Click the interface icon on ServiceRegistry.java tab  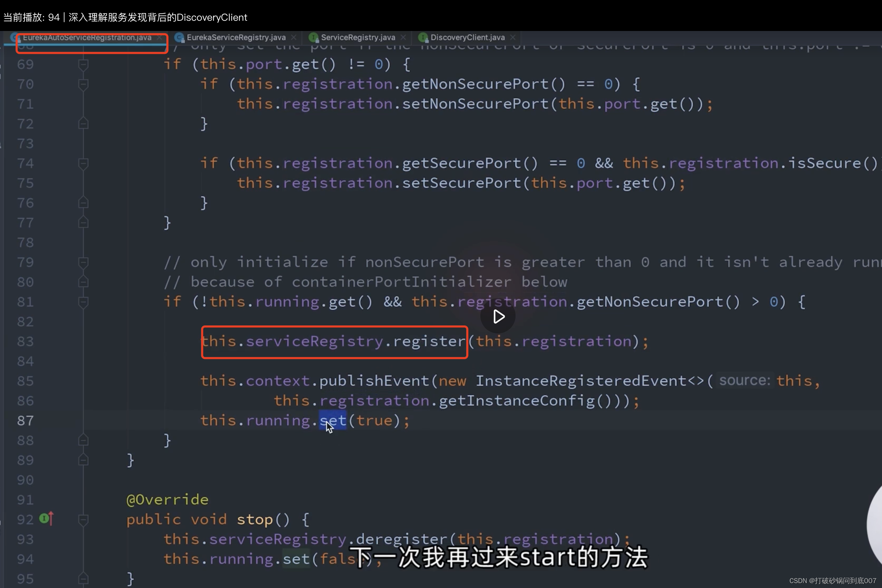[x=313, y=38]
